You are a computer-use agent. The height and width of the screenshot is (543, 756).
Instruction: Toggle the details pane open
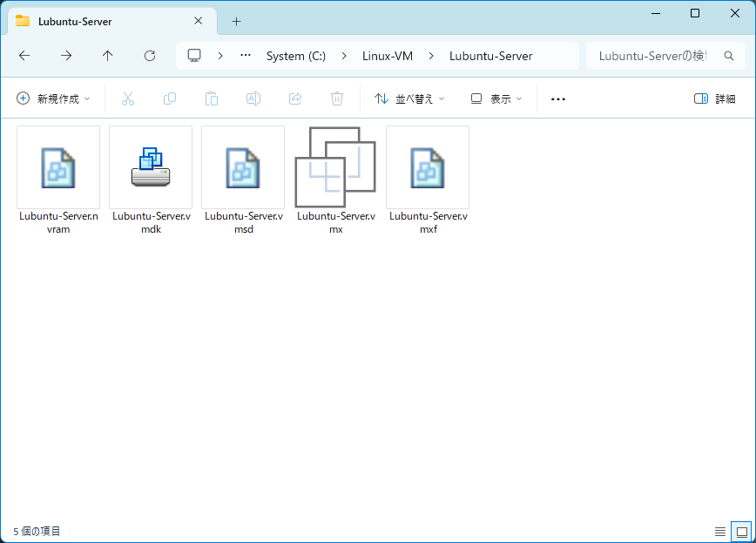714,98
